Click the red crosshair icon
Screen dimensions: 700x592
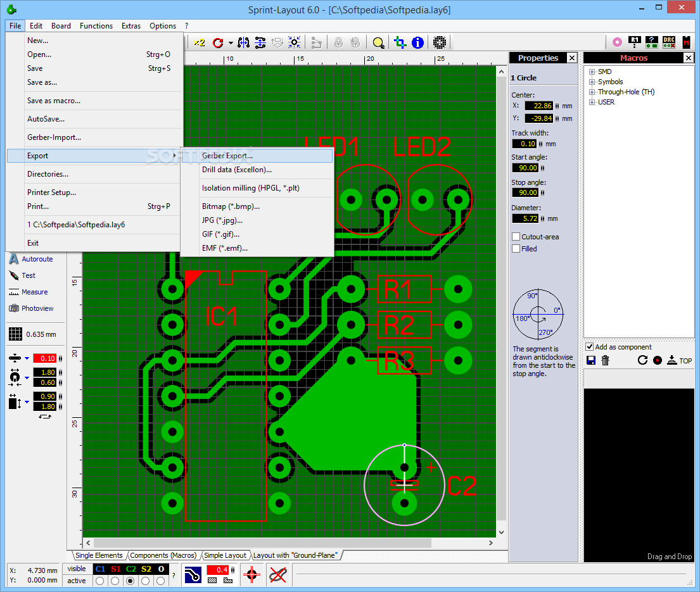click(251, 575)
